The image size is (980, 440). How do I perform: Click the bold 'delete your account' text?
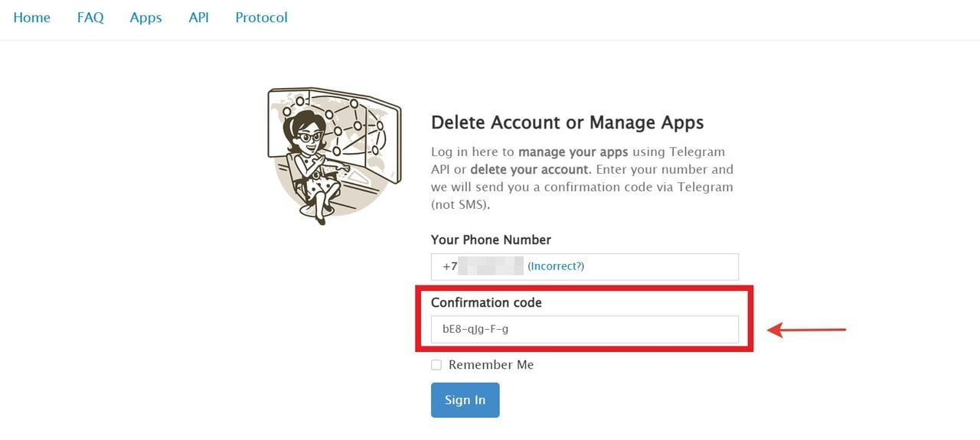(530, 169)
